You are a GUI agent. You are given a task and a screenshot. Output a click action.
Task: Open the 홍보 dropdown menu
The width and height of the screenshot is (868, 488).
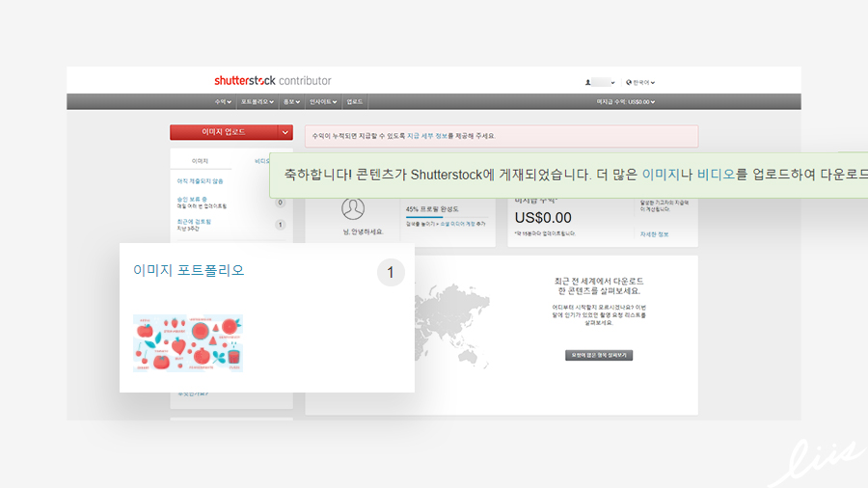point(291,102)
